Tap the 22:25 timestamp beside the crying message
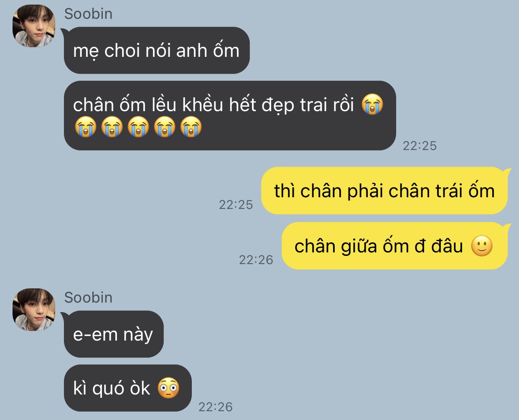This screenshot has height=420, width=519. click(420, 145)
